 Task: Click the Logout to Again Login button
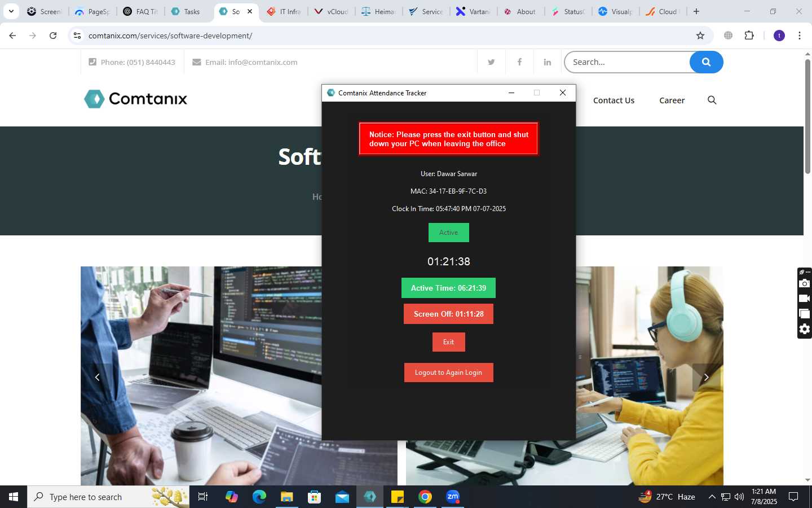pyautogui.click(x=448, y=373)
